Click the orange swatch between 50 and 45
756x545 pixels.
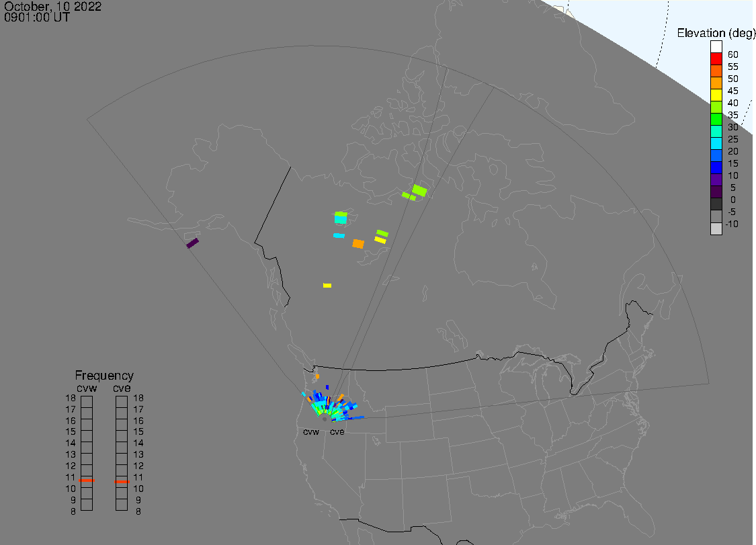(x=716, y=83)
